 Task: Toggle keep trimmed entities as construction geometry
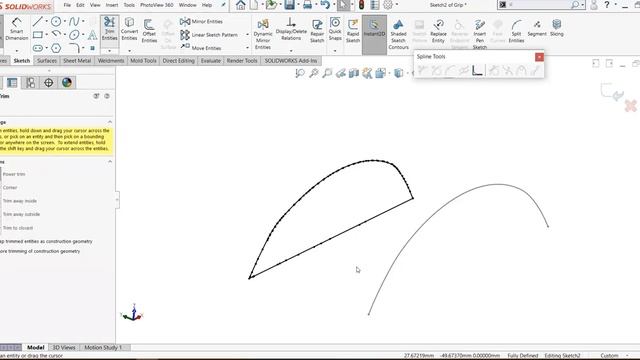[x=46, y=241]
